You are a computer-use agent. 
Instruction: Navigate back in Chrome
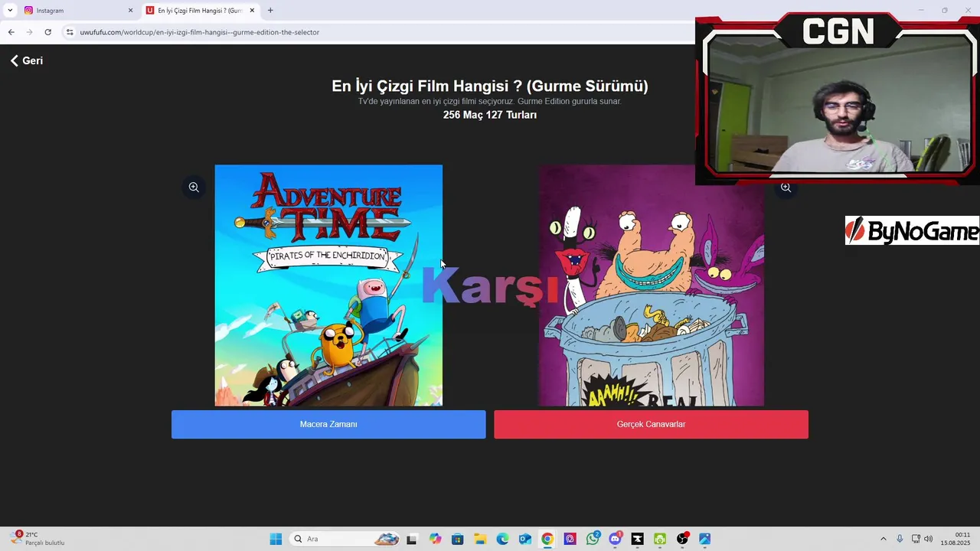tap(11, 32)
